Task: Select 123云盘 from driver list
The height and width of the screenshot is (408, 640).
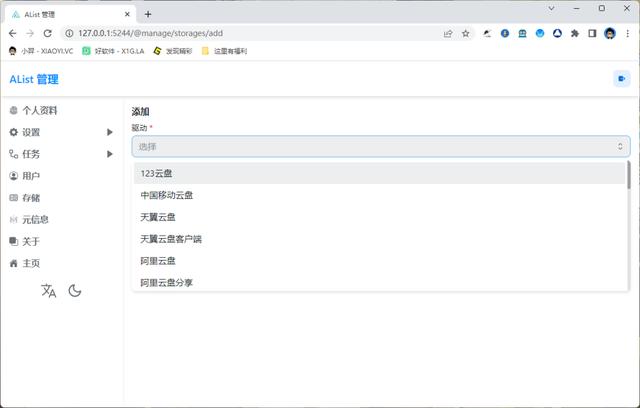Action: point(380,173)
